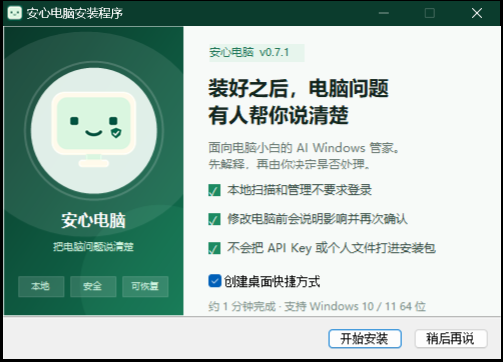Click the green check beside 不会把 API Key

pos(214,248)
